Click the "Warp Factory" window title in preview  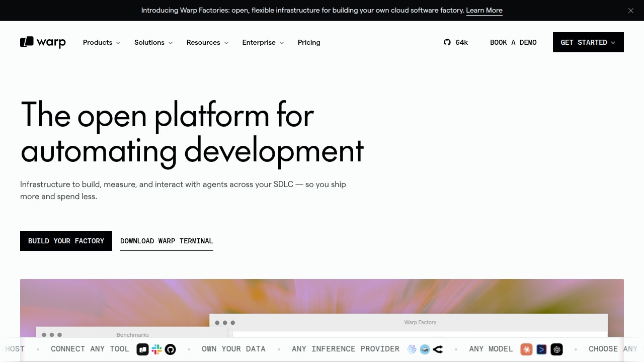coord(420,322)
